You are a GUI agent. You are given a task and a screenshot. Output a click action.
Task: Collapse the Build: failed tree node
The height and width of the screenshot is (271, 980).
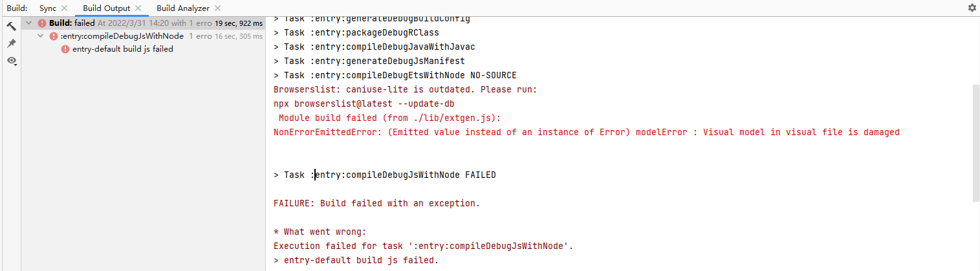pos(28,23)
